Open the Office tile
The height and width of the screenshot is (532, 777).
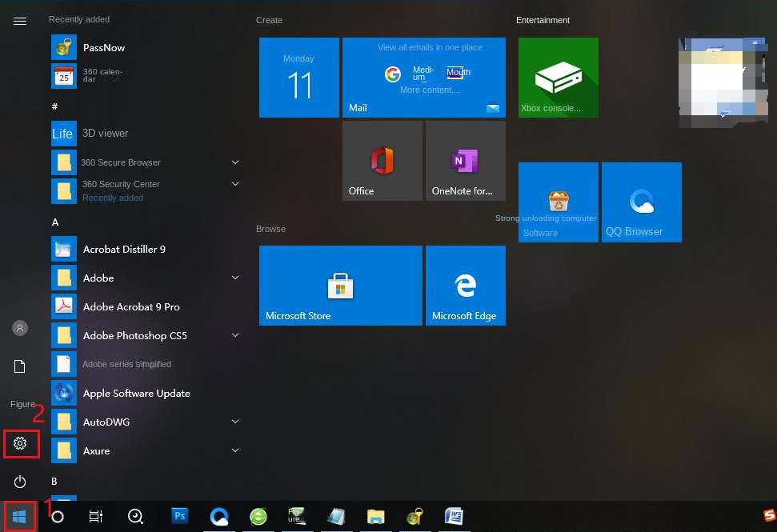pos(382,161)
